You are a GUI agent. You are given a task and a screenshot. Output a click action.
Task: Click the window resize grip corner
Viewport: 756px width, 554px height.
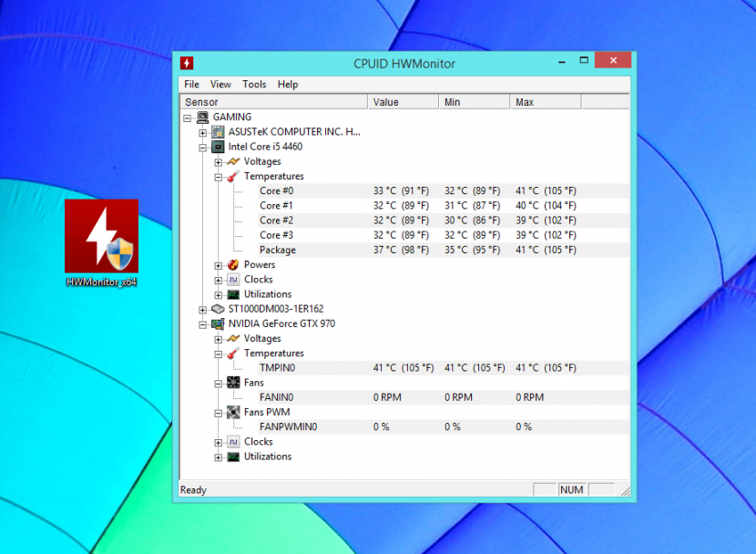click(x=625, y=491)
